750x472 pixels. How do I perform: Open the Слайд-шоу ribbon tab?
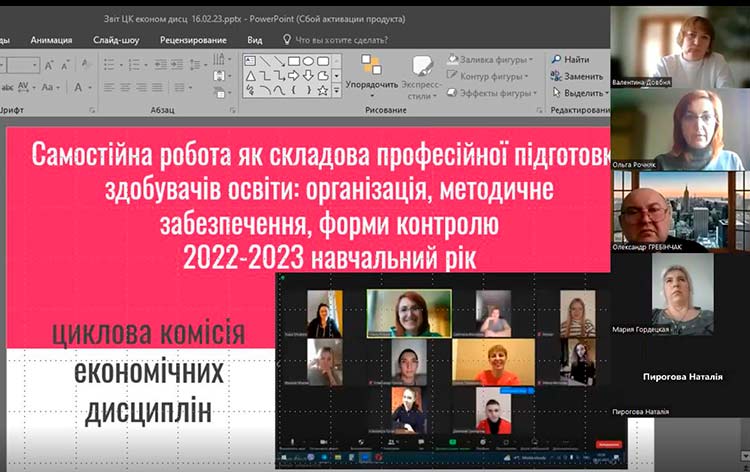click(116, 40)
